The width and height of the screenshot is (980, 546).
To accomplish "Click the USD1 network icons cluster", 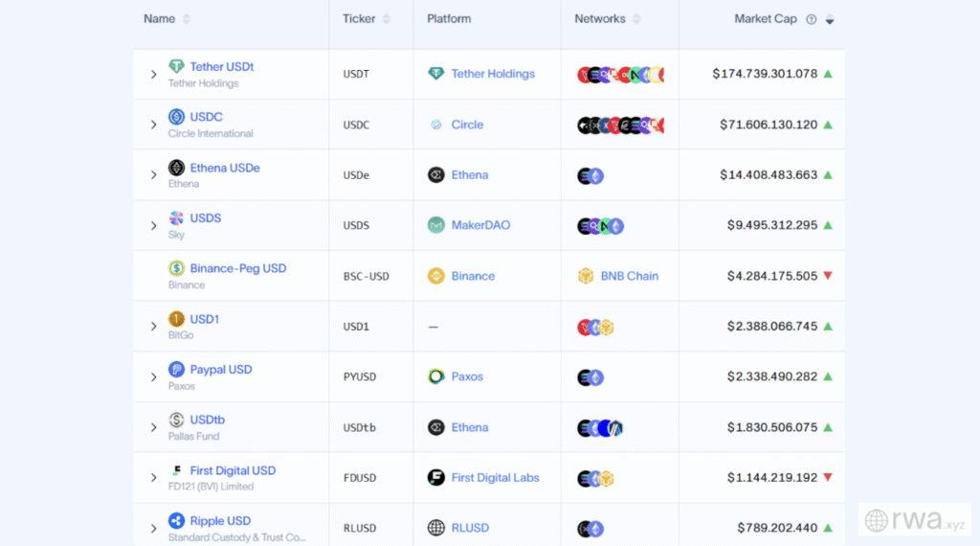I will 595,327.
